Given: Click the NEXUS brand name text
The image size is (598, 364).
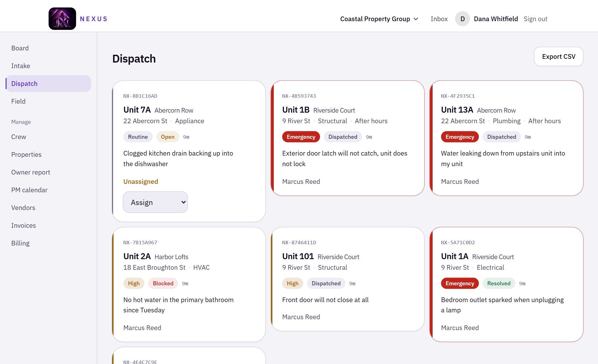Looking at the screenshot, I should [94, 19].
